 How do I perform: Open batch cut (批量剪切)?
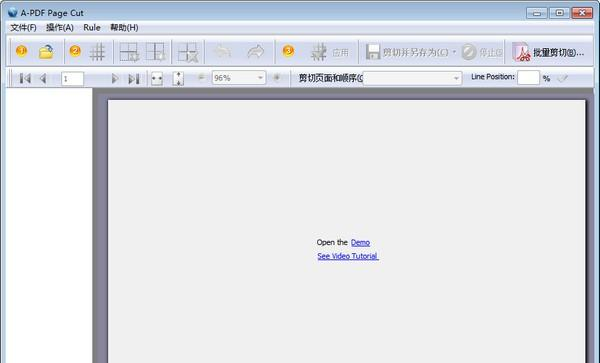pyautogui.click(x=548, y=52)
